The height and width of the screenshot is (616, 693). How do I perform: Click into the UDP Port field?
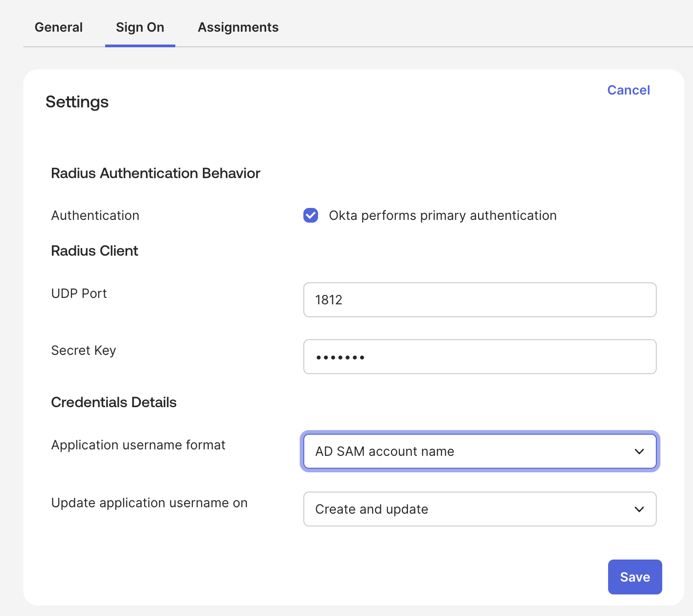[480, 300]
